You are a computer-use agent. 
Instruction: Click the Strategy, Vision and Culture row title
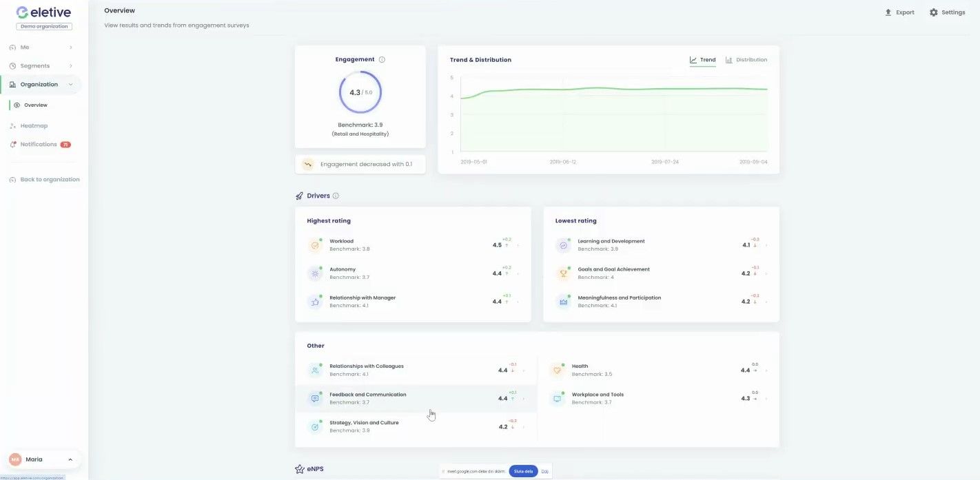tap(364, 423)
